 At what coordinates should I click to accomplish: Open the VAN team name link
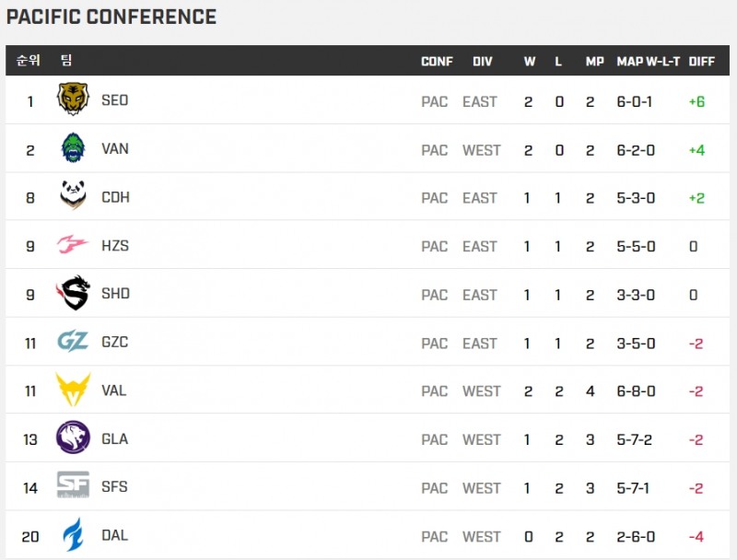click(115, 148)
